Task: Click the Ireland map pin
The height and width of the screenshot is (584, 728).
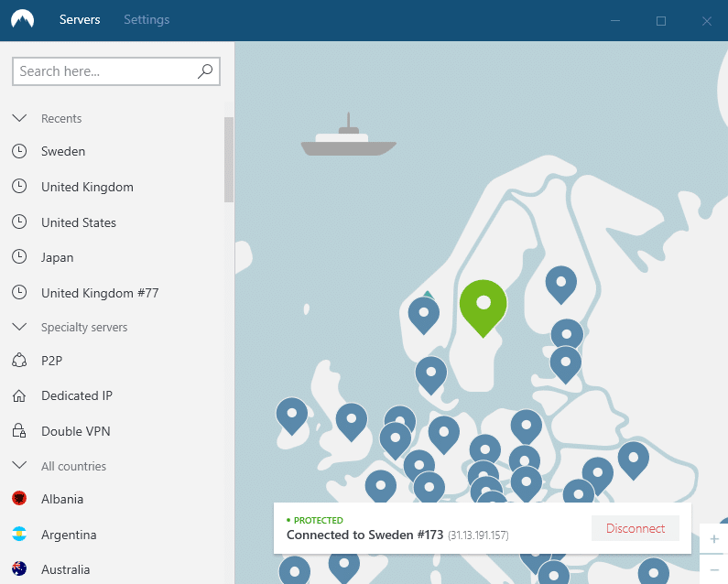Action: click(291, 415)
